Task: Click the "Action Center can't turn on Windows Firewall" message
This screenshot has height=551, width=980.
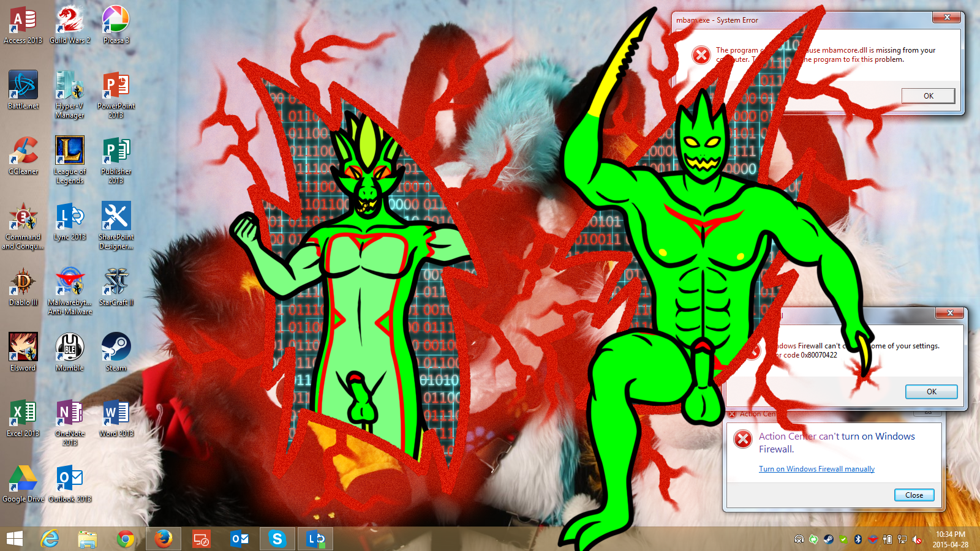Action: (x=837, y=443)
